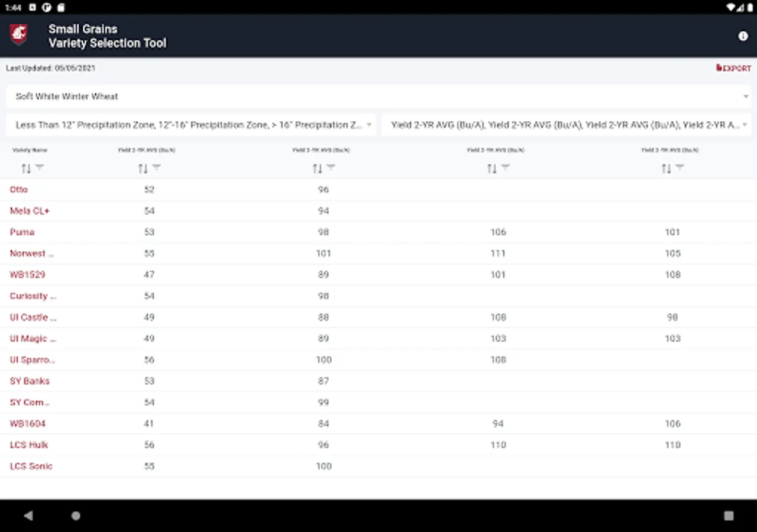757x532 pixels.
Task: Open the SY Com... variety link
Action: pyautogui.click(x=30, y=403)
